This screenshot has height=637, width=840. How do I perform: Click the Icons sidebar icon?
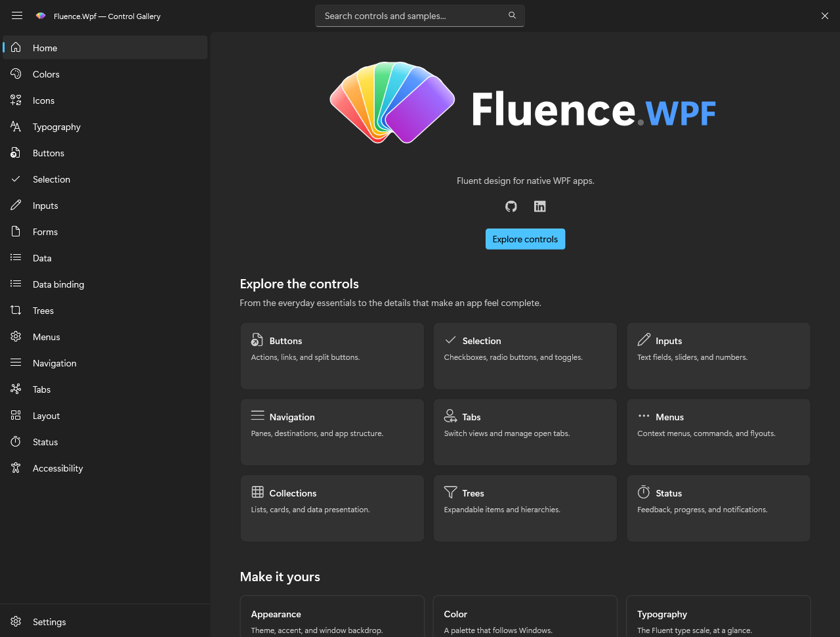[x=16, y=100]
